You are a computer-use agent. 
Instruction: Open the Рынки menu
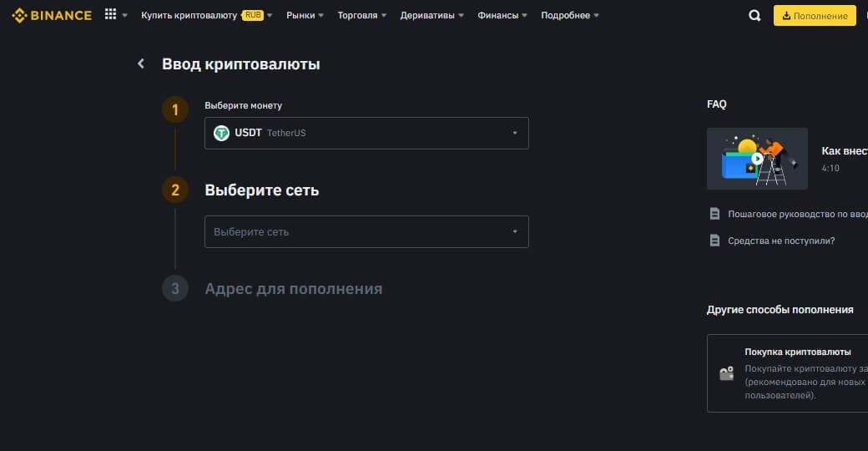pyautogui.click(x=305, y=15)
